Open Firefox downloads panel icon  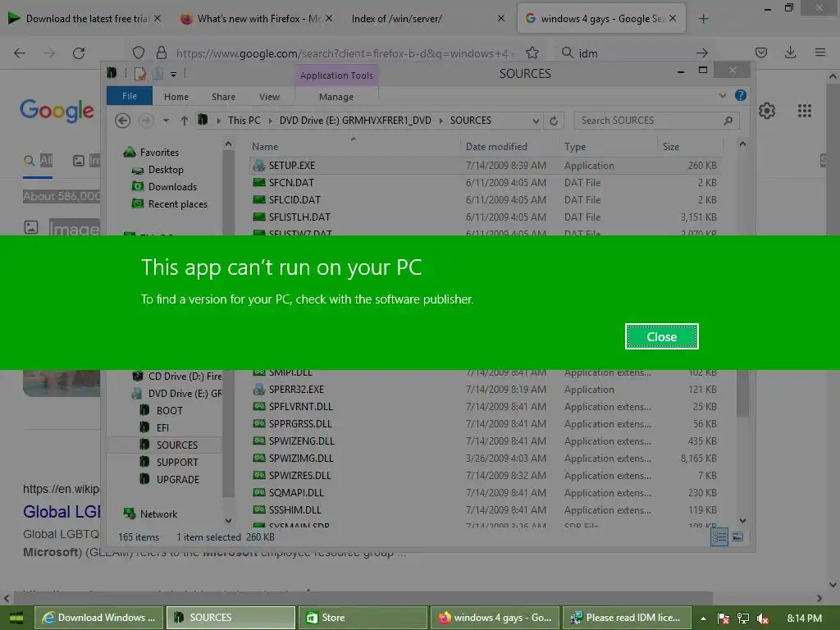(x=790, y=52)
